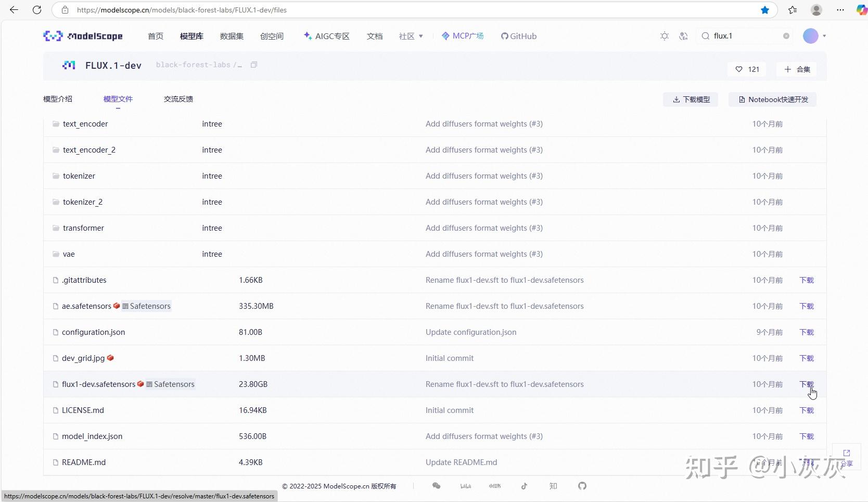The width and height of the screenshot is (868, 502).
Task: Open the TikTok icon in the footer
Action: click(x=524, y=486)
